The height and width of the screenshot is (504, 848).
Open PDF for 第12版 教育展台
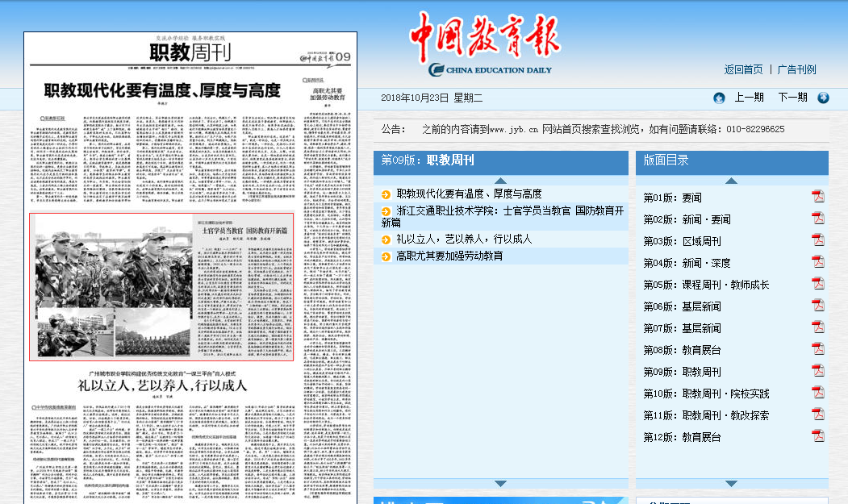(x=817, y=436)
